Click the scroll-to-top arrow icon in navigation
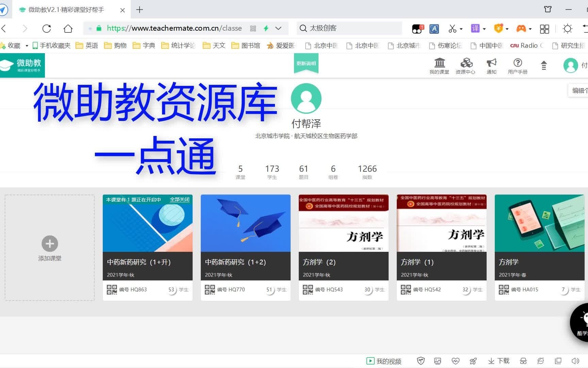The width and height of the screenshot is (588, 368). pos(544,65)
